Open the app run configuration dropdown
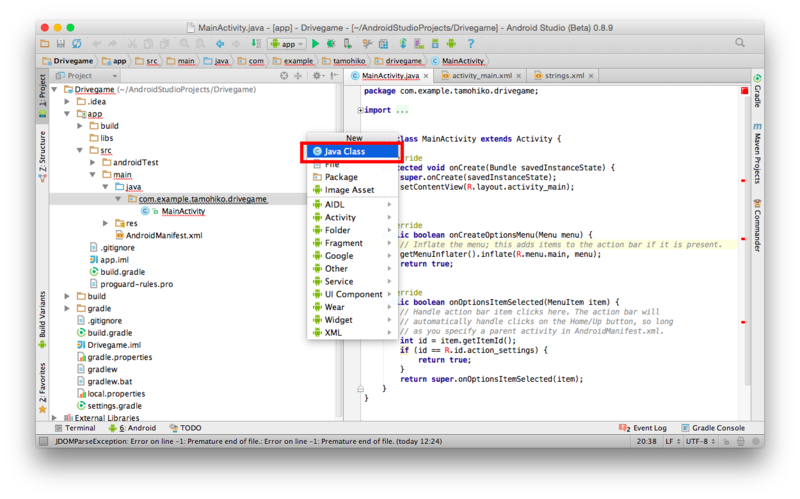Image resolution: width=800 pixels, height=499 pixels. [287, 44]
